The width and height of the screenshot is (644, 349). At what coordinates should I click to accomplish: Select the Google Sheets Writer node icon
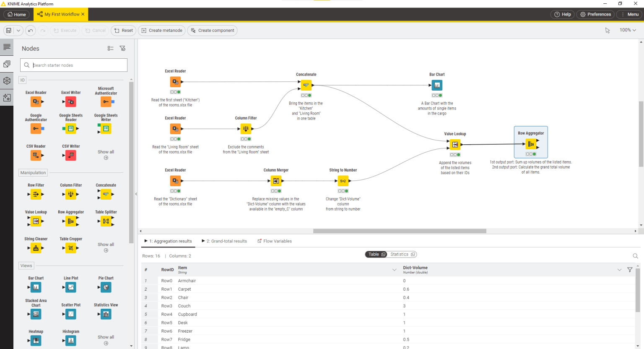tap(106, 128)
